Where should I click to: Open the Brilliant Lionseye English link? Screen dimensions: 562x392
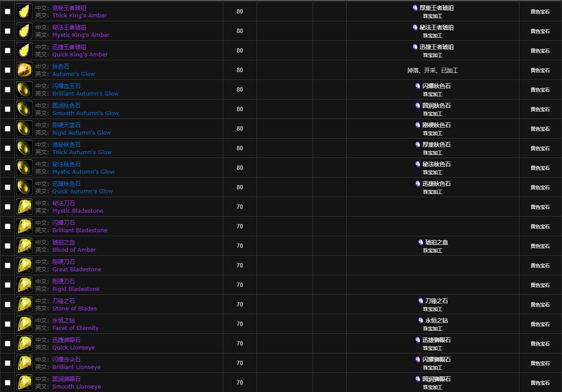tap(76, 367)
